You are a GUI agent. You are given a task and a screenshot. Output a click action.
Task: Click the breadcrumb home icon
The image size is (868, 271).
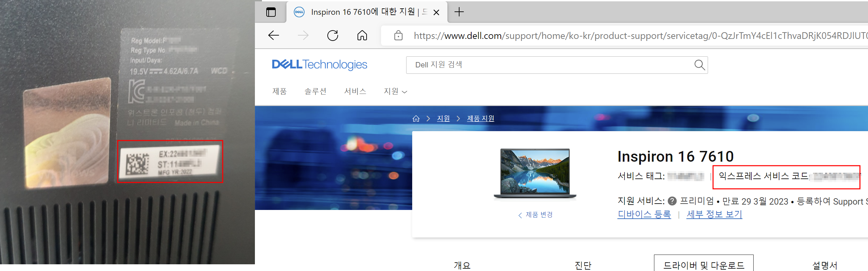pyautogui.click(x=416, y=119)
